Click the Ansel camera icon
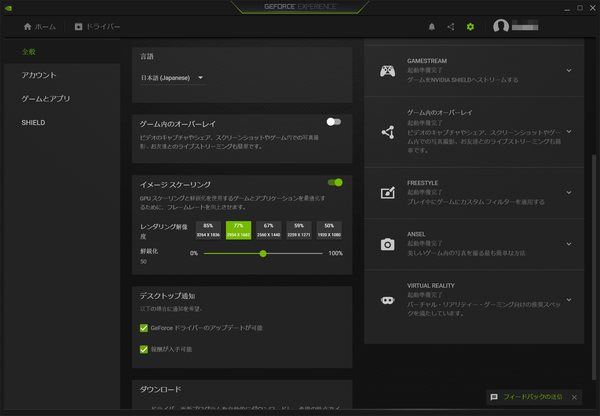This screenshot has width=600, height=416. (387, 244)
